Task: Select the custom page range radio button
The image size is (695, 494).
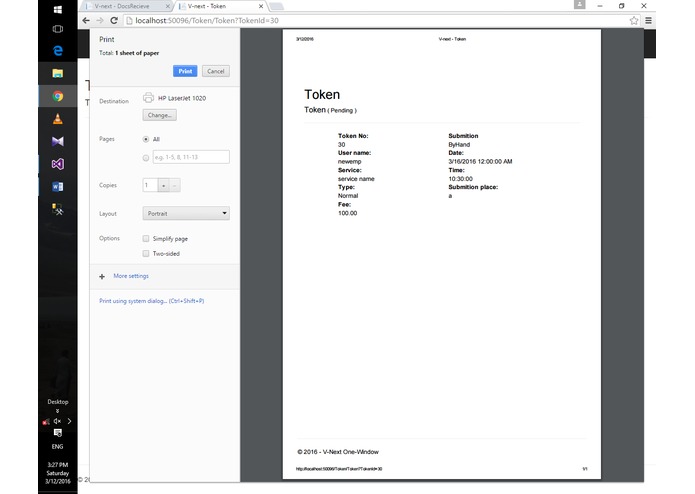Action: click(x=146, y=158)
